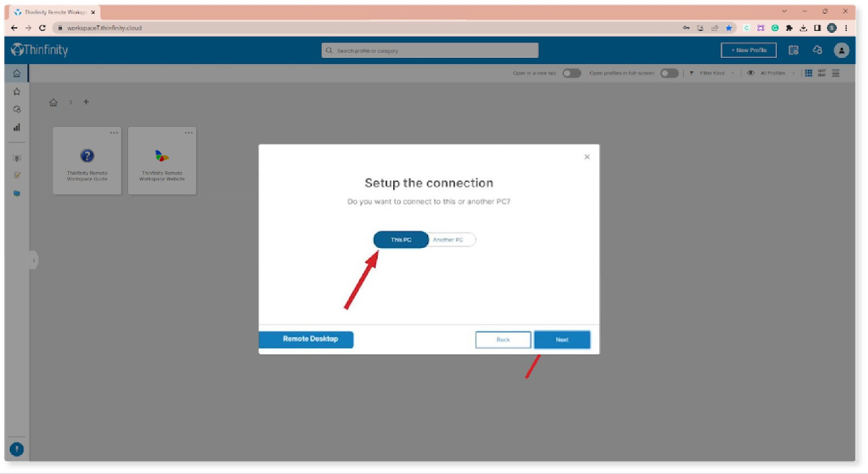Focus the Search profile or category field
868x474 pixels.
pos(430,50)
